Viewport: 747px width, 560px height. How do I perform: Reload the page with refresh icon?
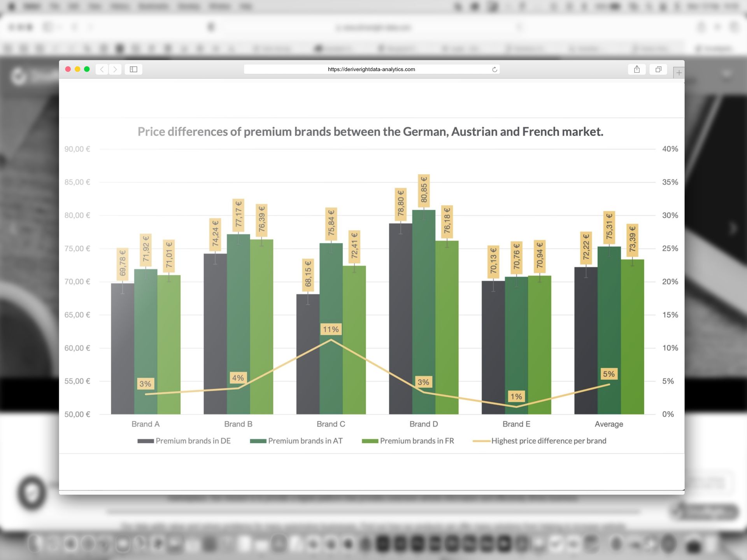click(494, 70)
